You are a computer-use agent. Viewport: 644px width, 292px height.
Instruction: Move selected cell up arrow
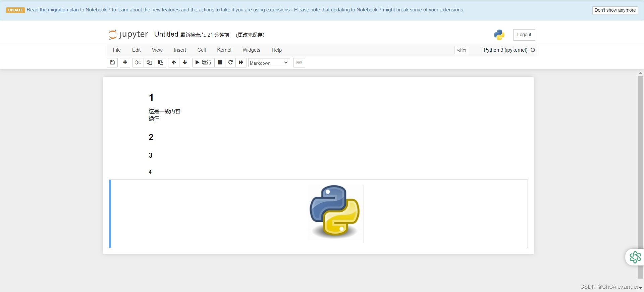coord(174,63)
